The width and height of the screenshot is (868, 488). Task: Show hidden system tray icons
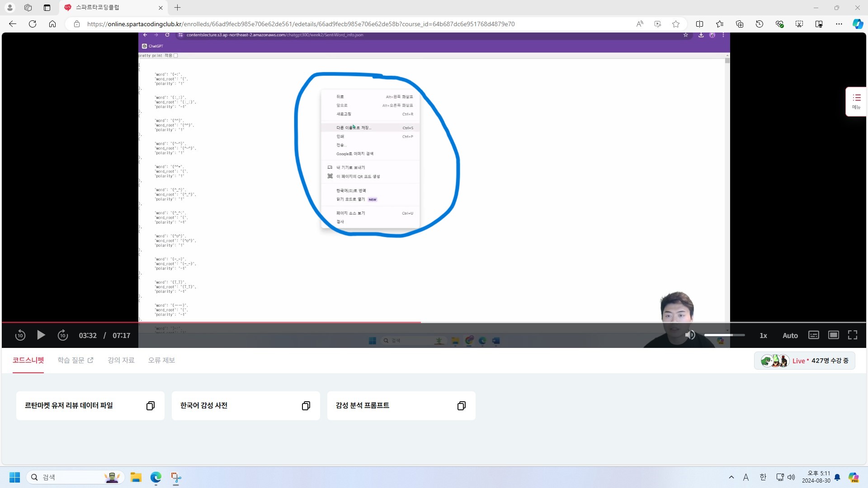(x=731, y=477)
